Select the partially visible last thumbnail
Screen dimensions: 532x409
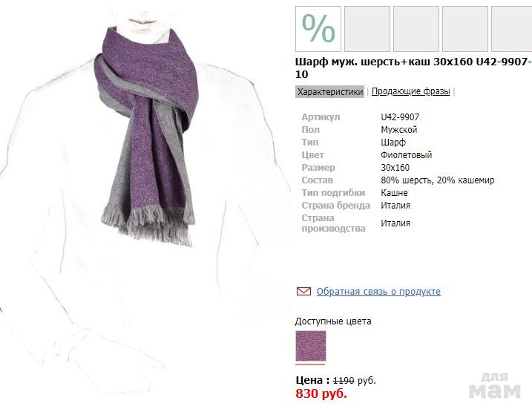click(512, 29)
